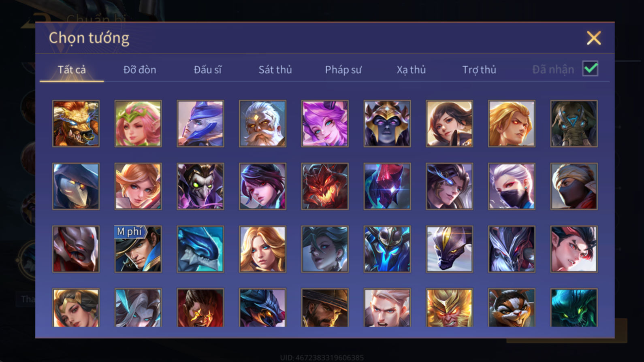Show the 'Pháp sư' heroes tab

pyautogui.click(x=343, y=70)
